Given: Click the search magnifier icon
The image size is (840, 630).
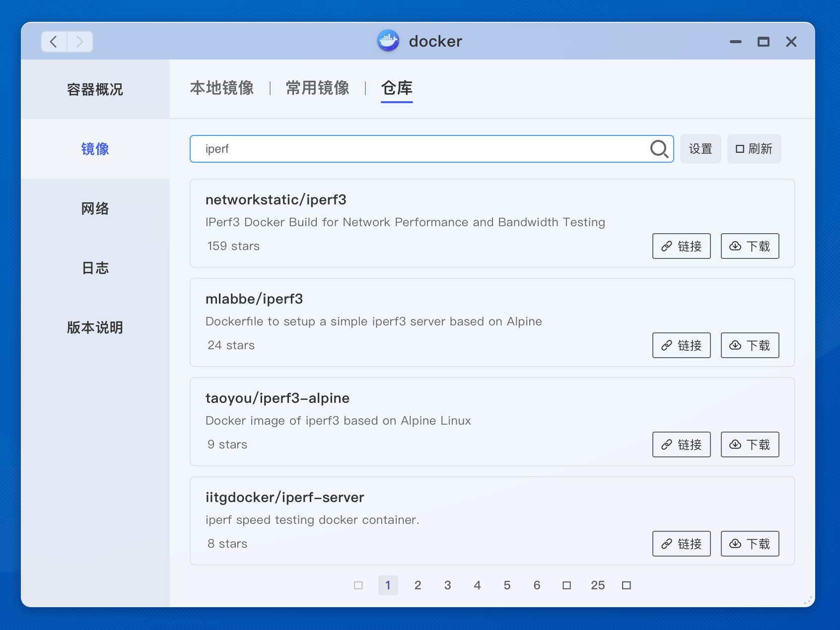Looking at the screenshot, I should (658, 149).
